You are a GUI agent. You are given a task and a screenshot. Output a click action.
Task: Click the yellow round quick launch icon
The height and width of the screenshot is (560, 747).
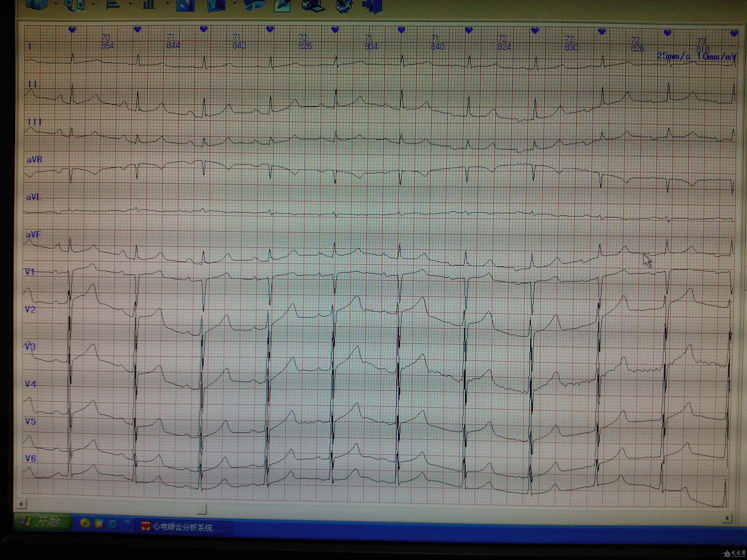85,523
